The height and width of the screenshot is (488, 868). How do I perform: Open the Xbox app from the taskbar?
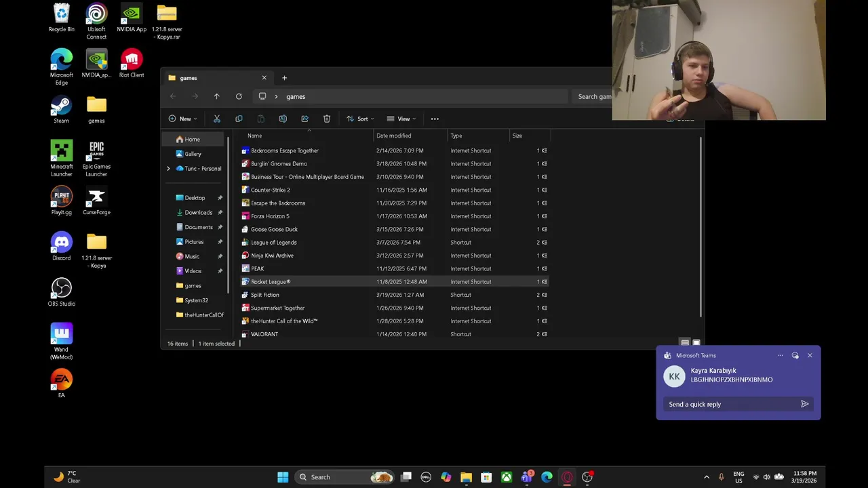pos(507,477)
